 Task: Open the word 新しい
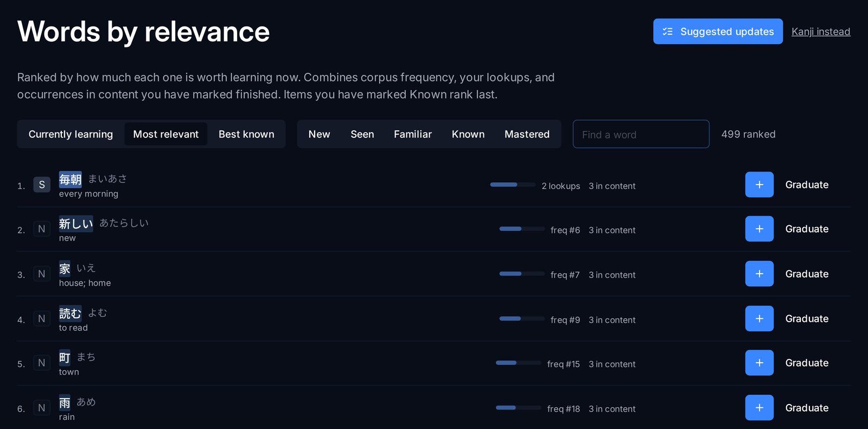(76, 224)
